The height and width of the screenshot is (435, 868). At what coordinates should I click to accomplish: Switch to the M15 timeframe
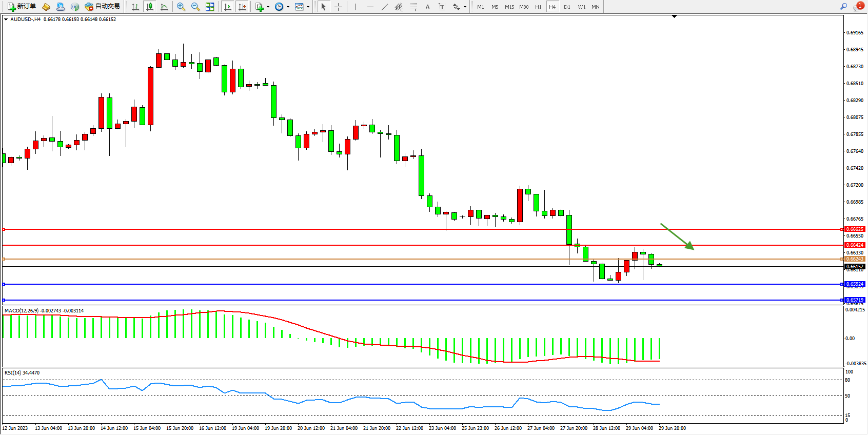(509, 7)
